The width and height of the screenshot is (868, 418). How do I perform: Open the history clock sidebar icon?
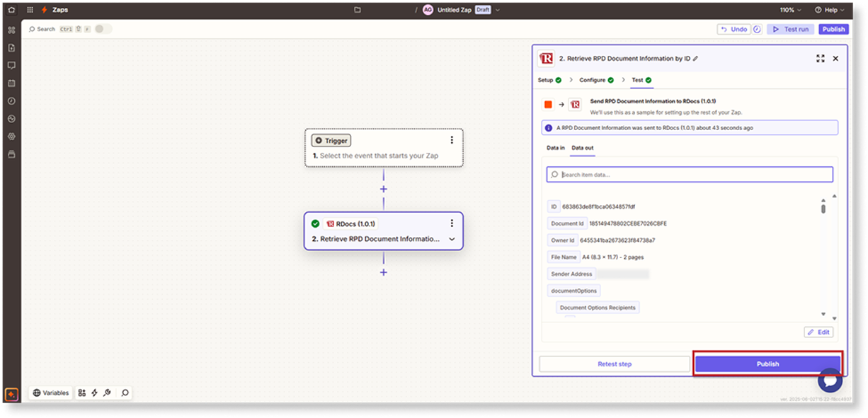click(x=11, y=100)
